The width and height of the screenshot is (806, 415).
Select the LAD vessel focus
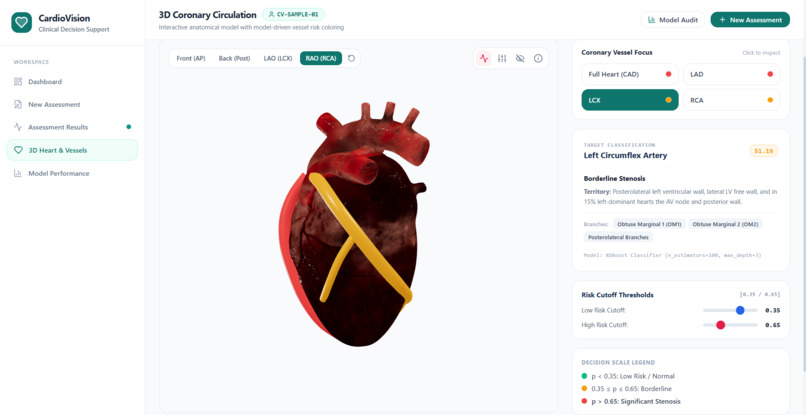tap(731, 74)
